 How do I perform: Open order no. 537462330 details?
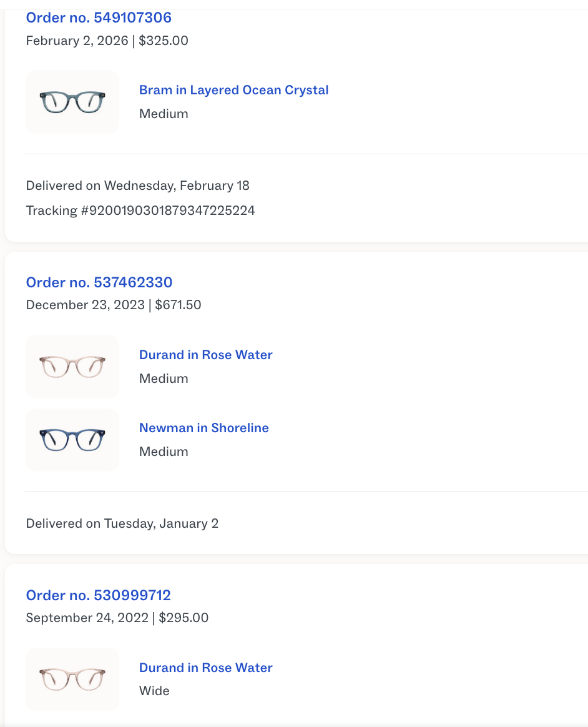click(x=99, y=282)
